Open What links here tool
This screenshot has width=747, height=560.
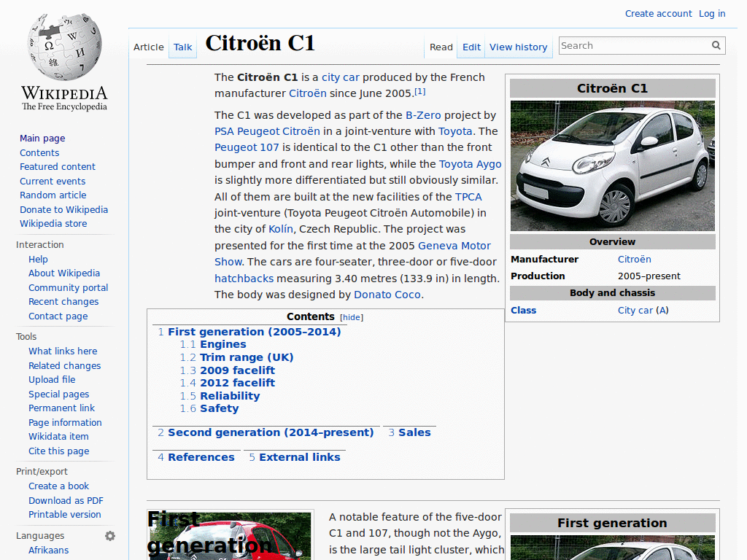(x=63, y=351)
